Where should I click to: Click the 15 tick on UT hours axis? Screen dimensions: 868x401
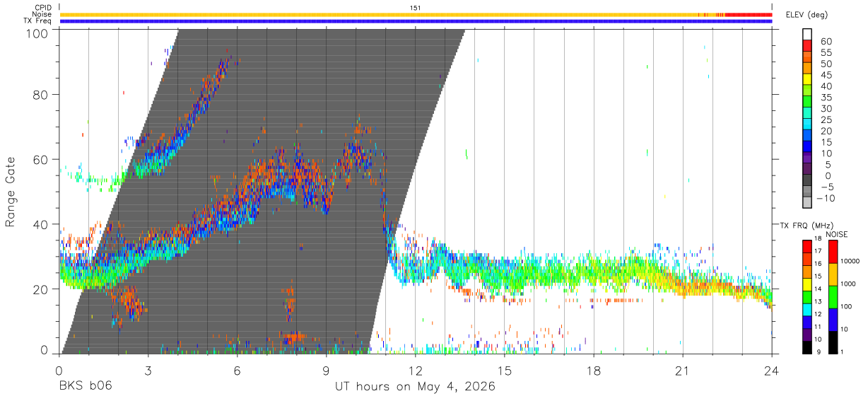click(x=505, y=371)
